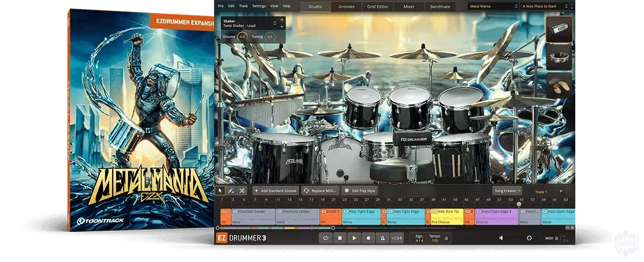Screen dimensions: 644x262
Task: Toggle loop playback
Action: pos(325,238)
